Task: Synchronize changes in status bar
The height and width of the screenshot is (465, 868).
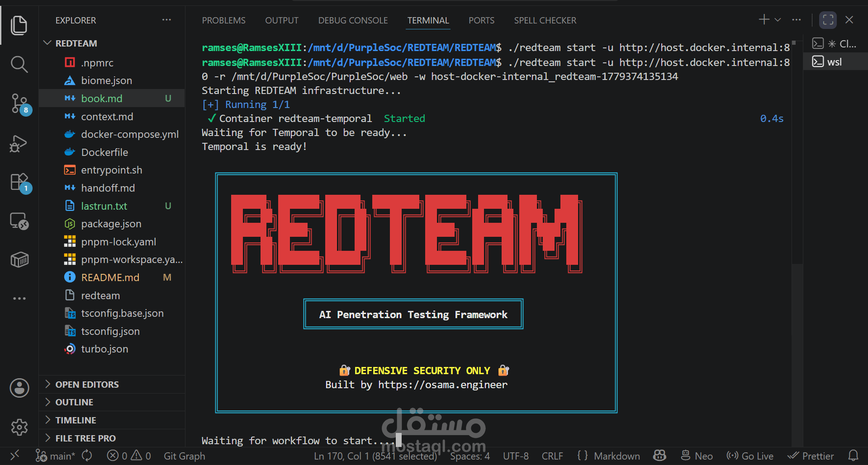Action: point(87,456)
